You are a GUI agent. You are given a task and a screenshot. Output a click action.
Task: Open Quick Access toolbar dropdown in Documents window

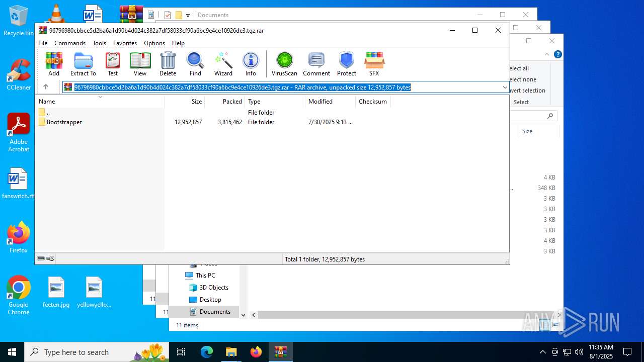tap(188, 15)
